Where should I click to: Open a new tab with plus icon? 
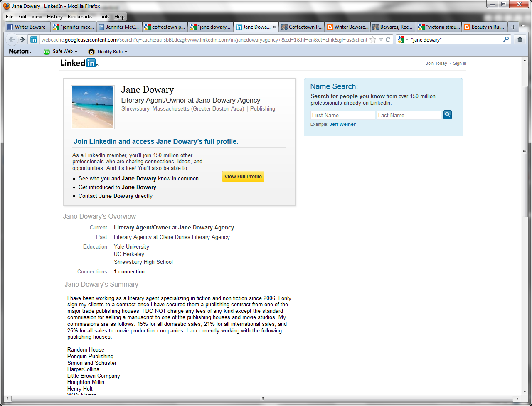(x=513, y=27)
